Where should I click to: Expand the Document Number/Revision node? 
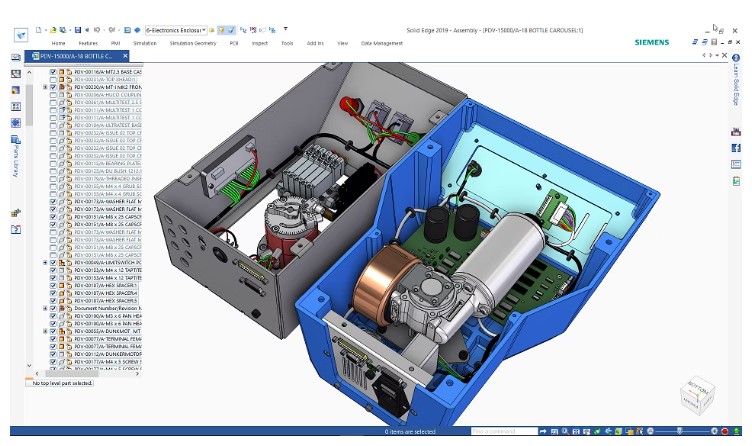coord(46,308)
